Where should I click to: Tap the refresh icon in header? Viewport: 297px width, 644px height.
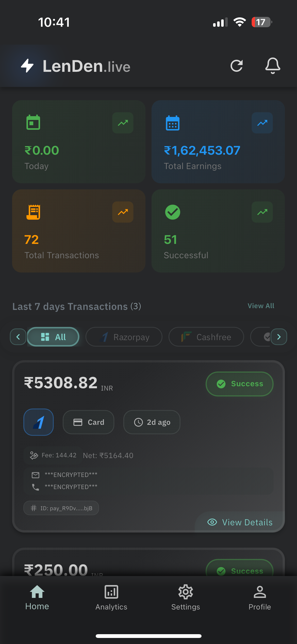coord(237,66)
